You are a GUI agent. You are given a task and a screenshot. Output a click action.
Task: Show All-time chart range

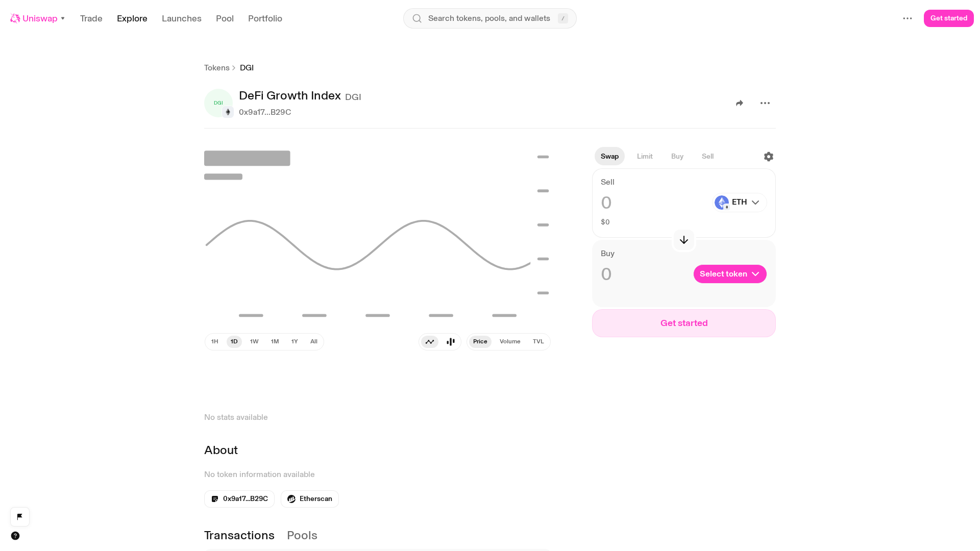314,342
